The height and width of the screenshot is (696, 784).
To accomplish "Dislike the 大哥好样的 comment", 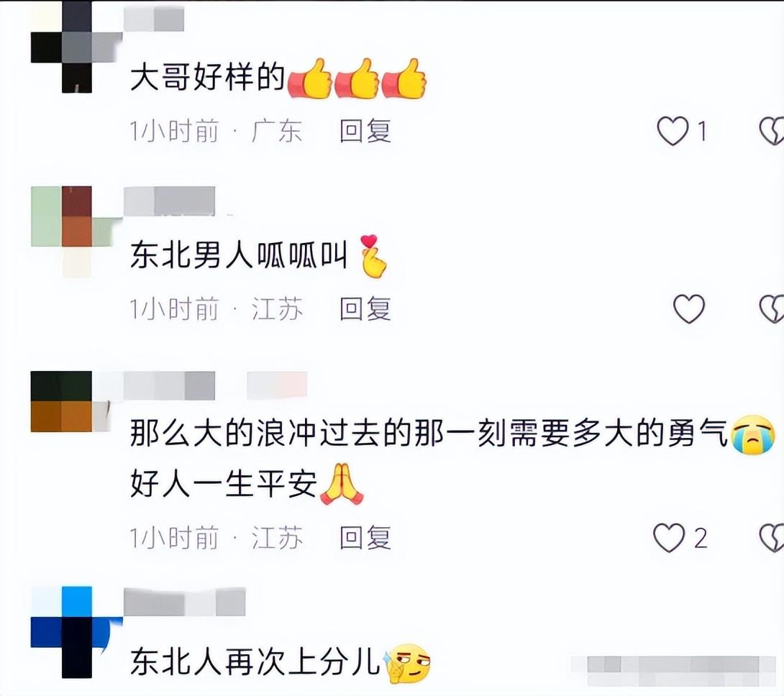I will click(772, 132).
